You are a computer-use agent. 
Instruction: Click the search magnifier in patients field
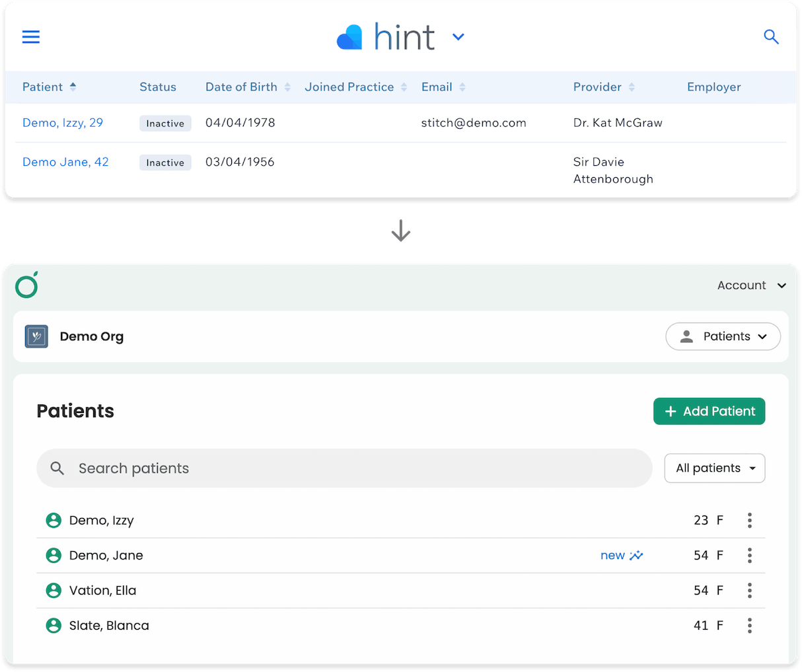tap(57, 468)
